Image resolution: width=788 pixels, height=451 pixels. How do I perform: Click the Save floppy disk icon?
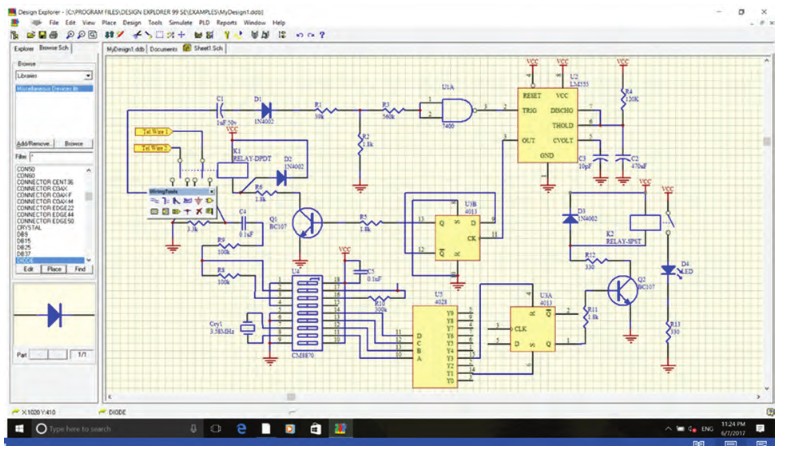click(42, 35)
